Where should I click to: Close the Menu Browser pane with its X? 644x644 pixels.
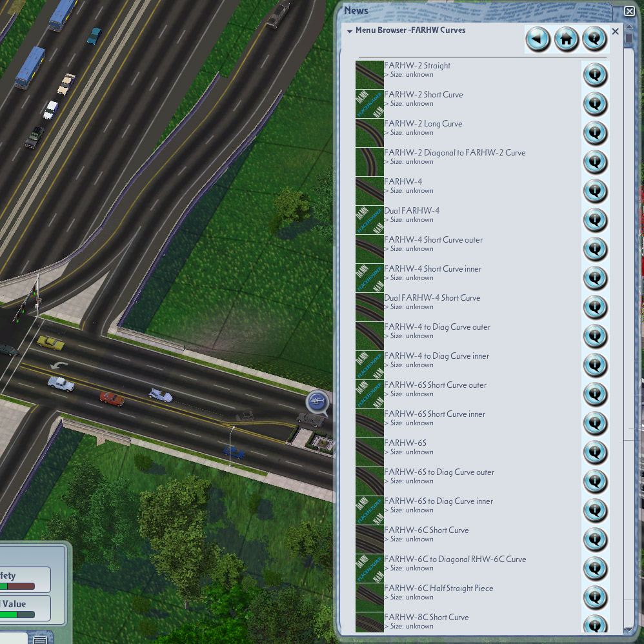615,31
